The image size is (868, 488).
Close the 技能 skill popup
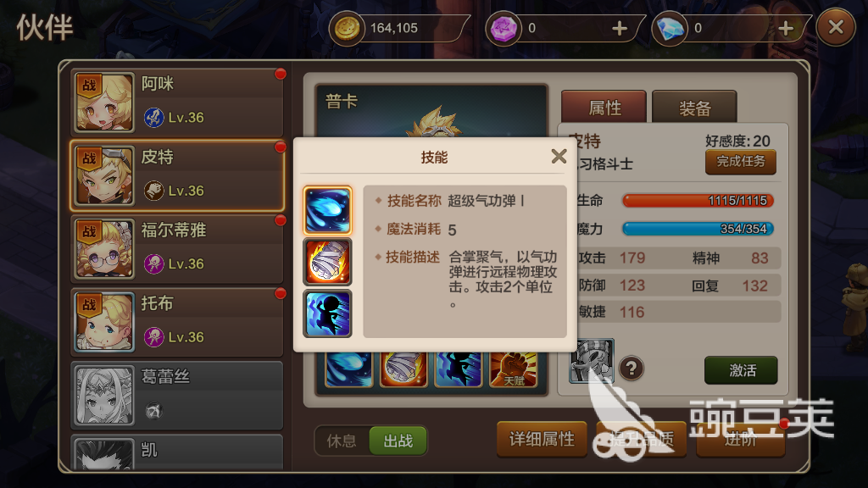(559, 157)
